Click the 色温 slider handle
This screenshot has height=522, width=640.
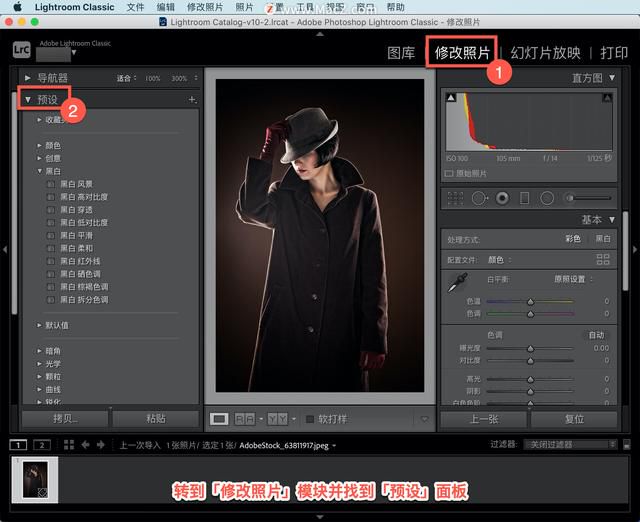531,302
